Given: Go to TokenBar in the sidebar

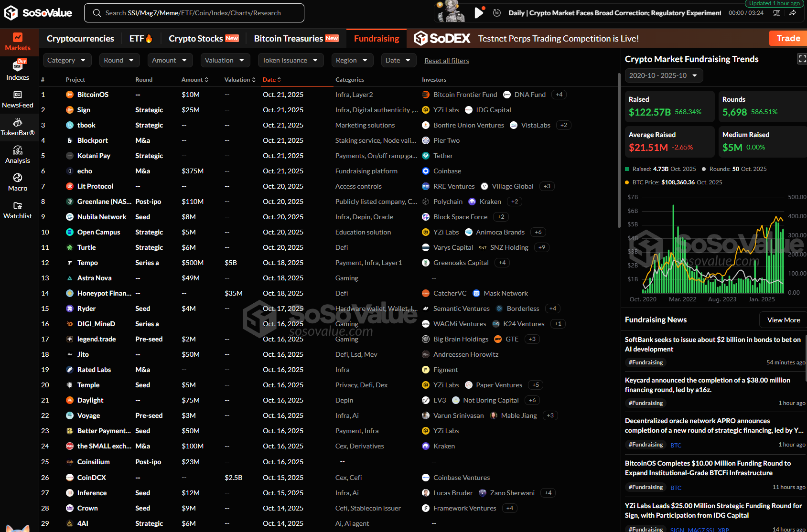Looking at the screenshot, I should click(x=18, y=127).
